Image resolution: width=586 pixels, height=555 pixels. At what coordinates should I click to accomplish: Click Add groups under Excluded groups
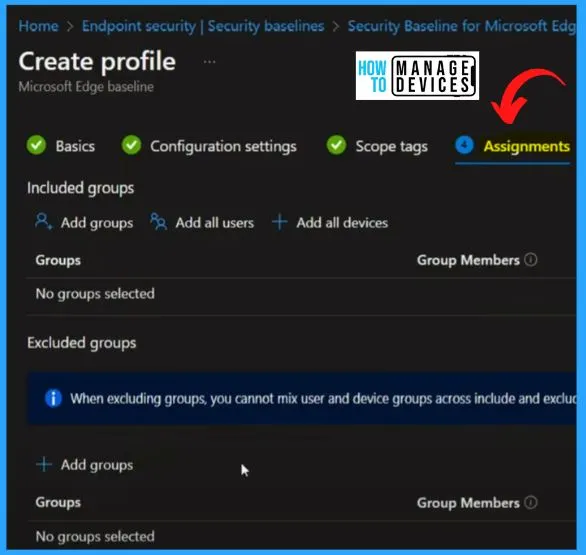[97, 465]
